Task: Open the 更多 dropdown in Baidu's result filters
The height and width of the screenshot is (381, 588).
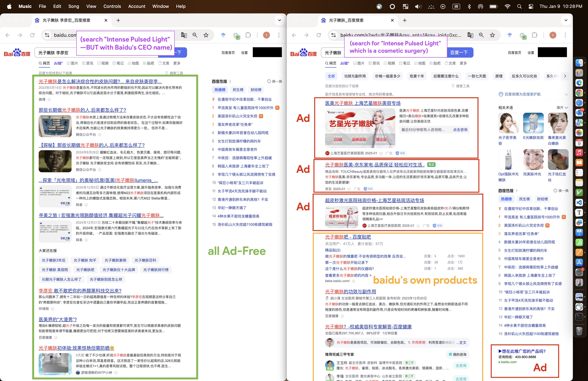Action: tap(177, 63)
